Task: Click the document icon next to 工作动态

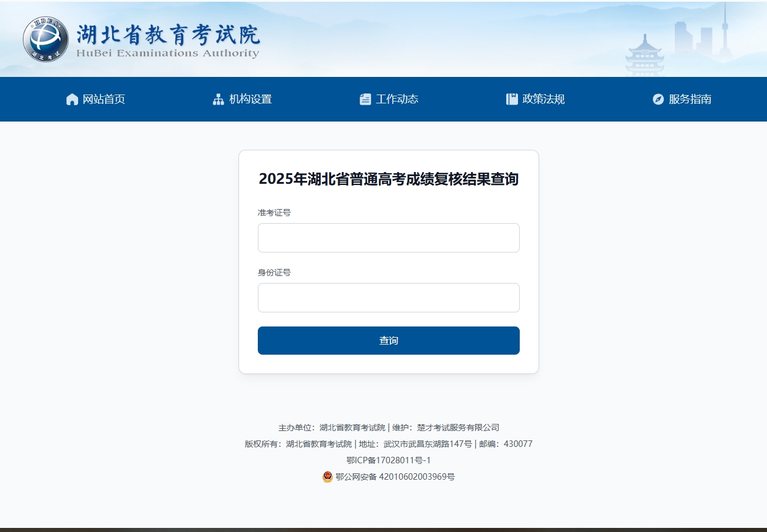Action: 365,99
